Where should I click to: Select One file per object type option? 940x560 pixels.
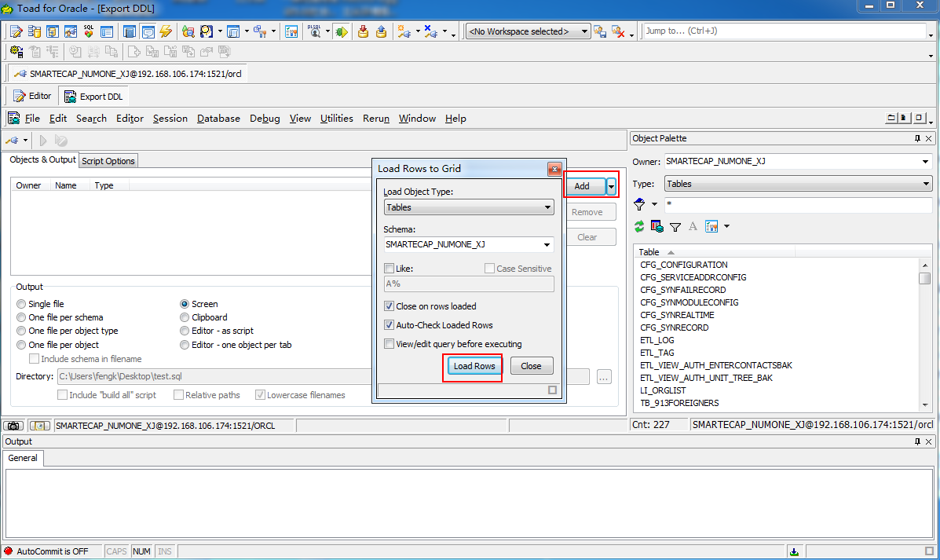coord(21,331)
